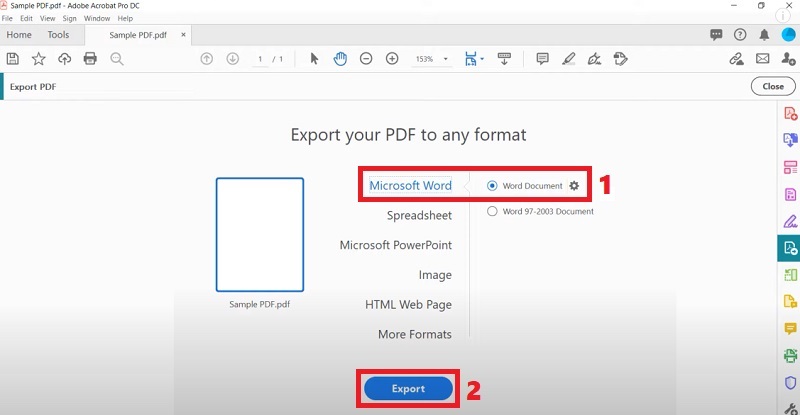The height and width of the screenshot is (415, 800).
Task: Choose HTML Web Page export format
Action: click(408, 305)
